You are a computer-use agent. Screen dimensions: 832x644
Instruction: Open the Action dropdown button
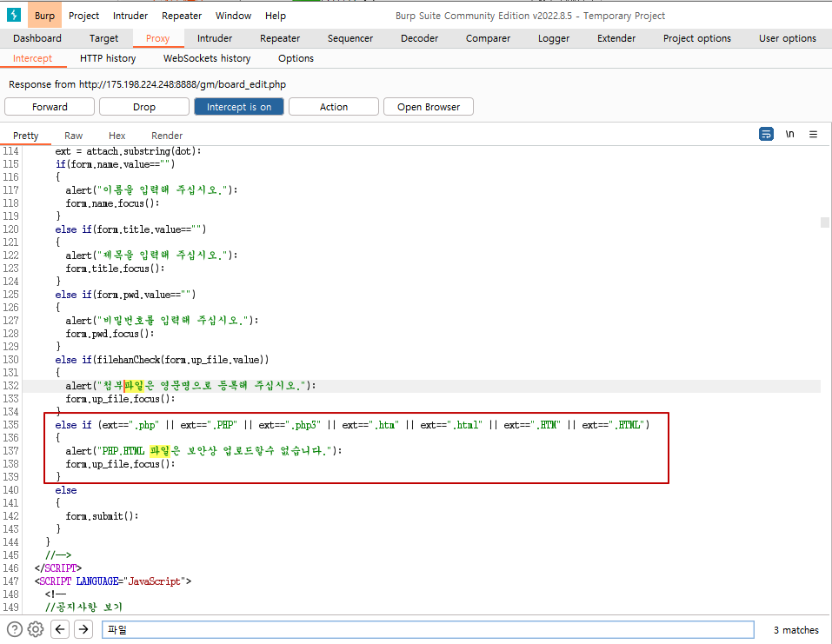334,107
